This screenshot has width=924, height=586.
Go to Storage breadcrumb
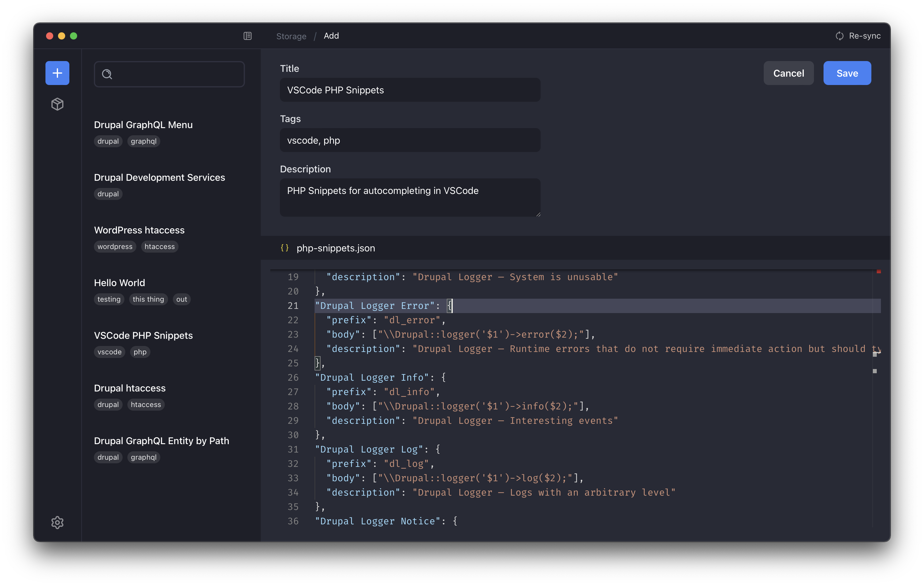tap(291, 36)
